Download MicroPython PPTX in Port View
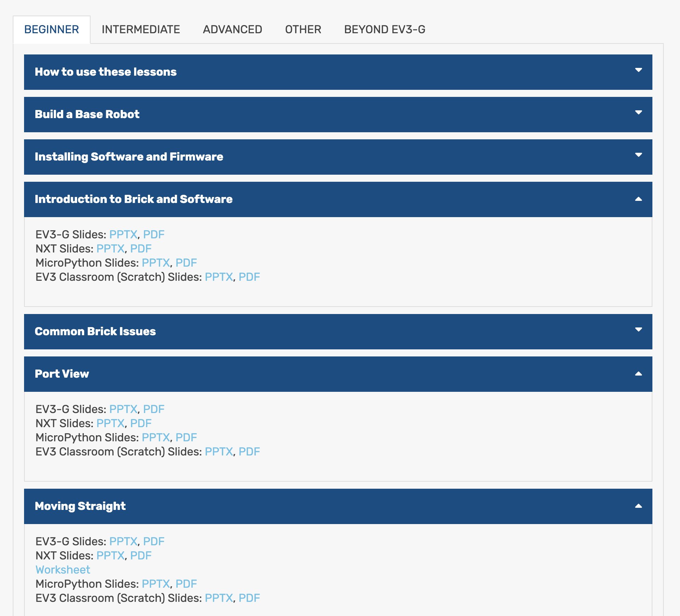The image size is (680, 616). point(156,437)
